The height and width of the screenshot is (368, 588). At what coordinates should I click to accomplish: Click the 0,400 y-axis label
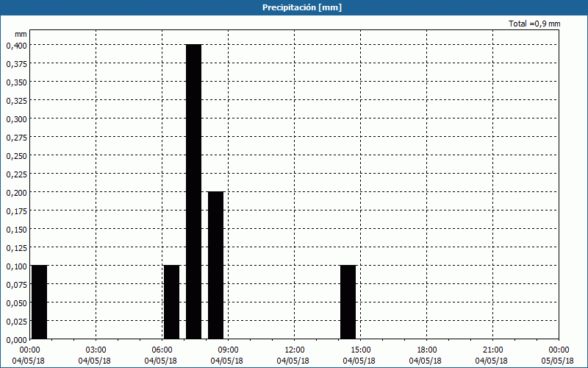tap(16, 46)
